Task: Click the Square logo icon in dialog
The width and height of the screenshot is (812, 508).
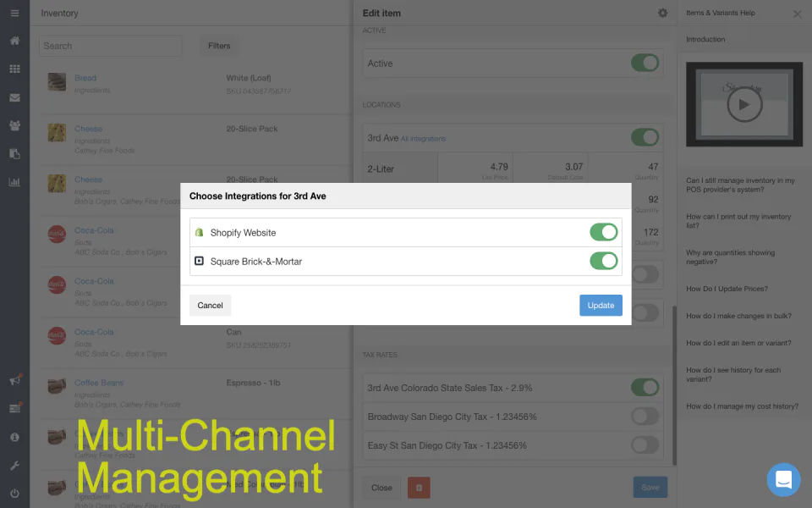Action: pos(199,261)
